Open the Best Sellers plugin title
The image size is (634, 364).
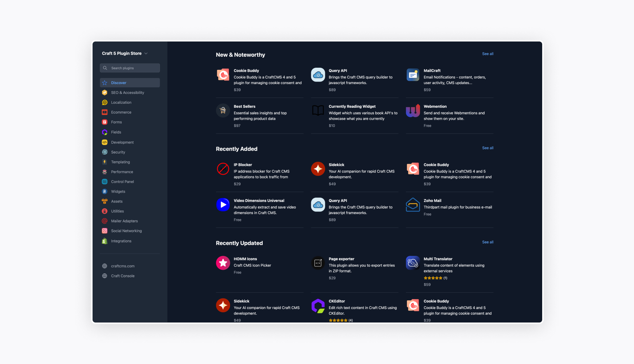244,107
